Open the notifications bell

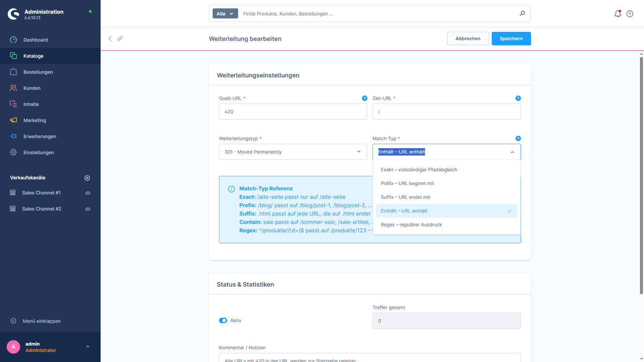tap(618, 14)
